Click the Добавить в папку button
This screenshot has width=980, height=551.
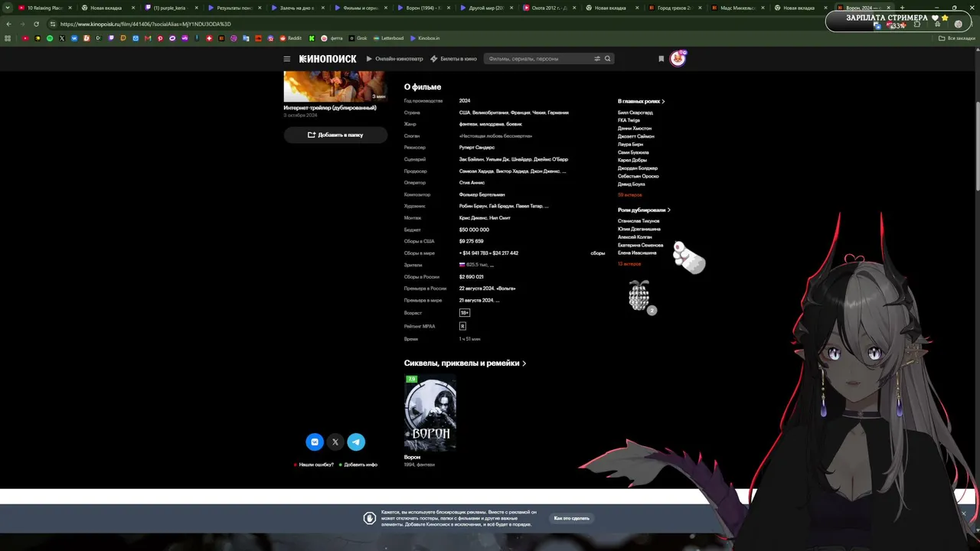click(x=335, y=135)
